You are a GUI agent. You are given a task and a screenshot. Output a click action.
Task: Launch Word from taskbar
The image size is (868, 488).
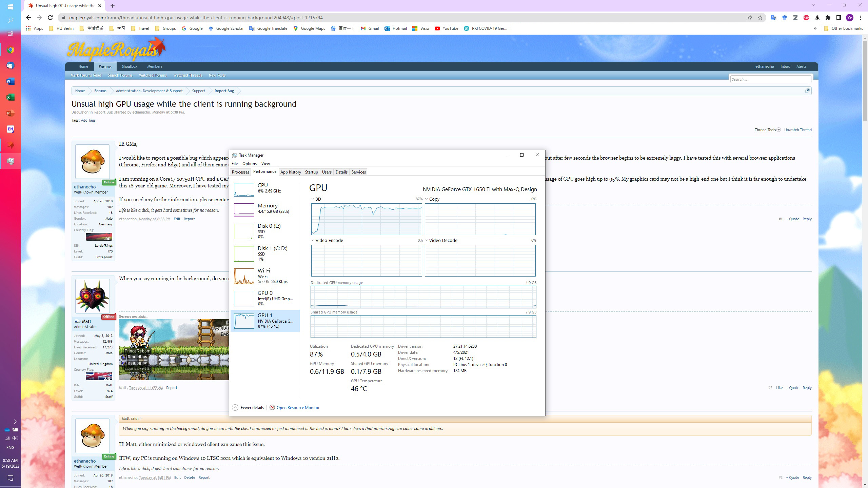(10, 82)
